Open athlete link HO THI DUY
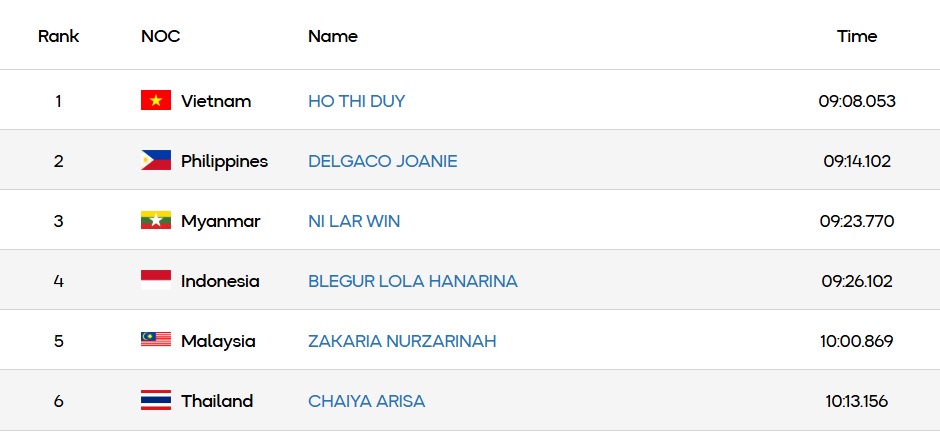This screenshot has width=940, height=432. pyautogui.click(x=356, y=101)
